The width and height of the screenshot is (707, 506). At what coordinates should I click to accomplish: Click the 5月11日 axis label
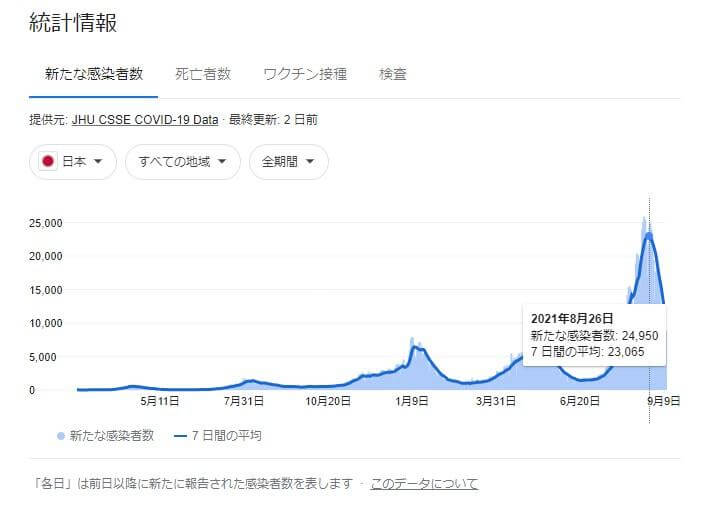coord(160,401)
